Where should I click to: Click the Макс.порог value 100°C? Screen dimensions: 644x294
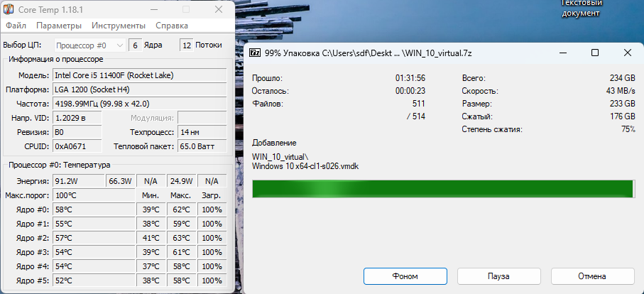click(94, 195)
